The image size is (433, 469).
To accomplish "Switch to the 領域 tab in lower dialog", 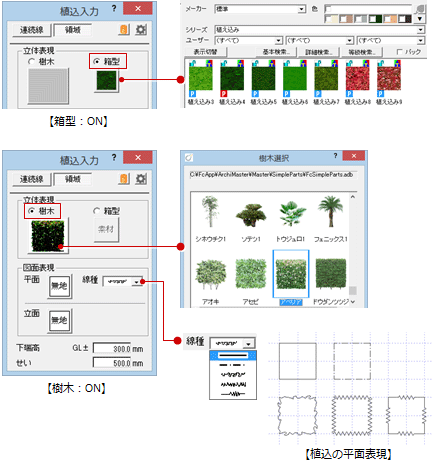I will 73,179.
